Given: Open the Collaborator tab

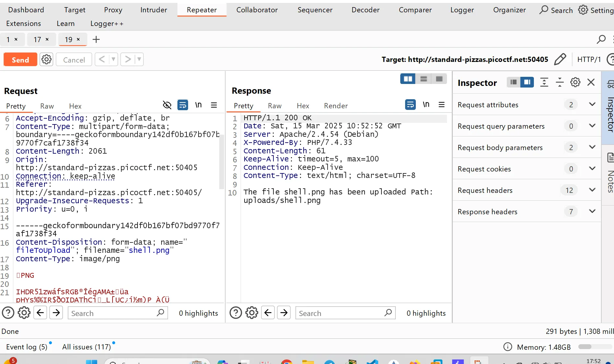Looking at the screenshot, I should click(257, 10).
